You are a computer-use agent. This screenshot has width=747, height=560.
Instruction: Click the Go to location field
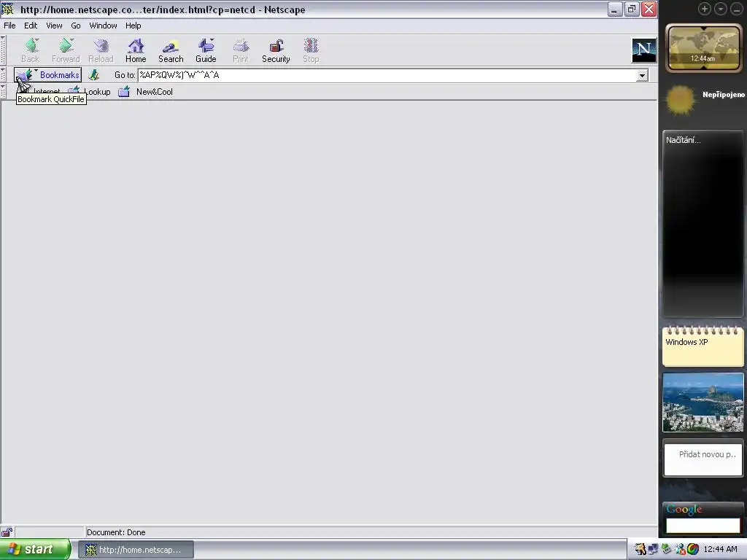coord(387,75)
